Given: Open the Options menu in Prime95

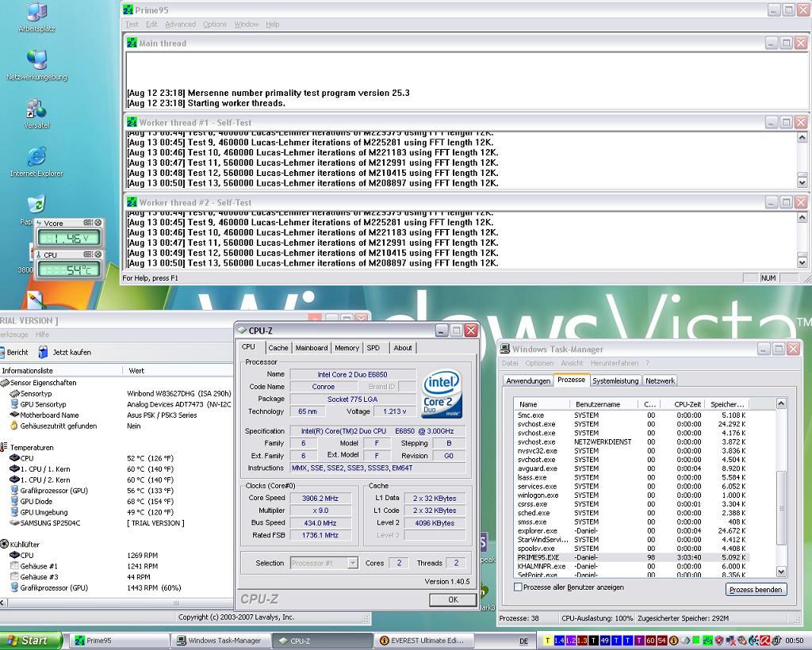Looking at the screenshot, I should pos(215,25).
